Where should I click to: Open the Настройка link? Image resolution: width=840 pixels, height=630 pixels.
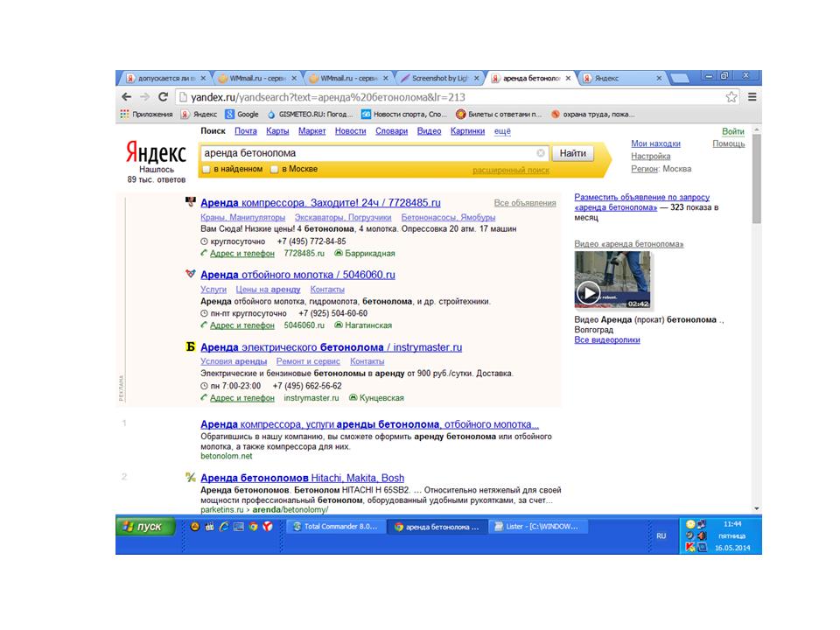pyautogui.click(x=650, y=157)
